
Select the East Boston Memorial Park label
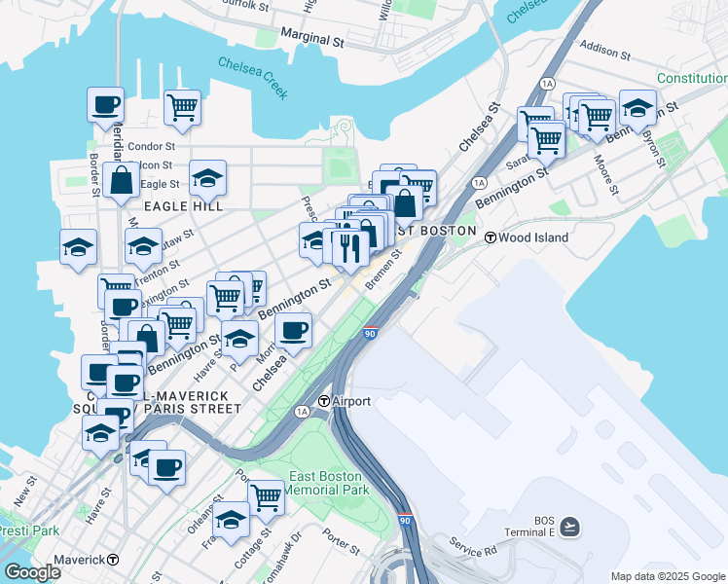[326, 484]
